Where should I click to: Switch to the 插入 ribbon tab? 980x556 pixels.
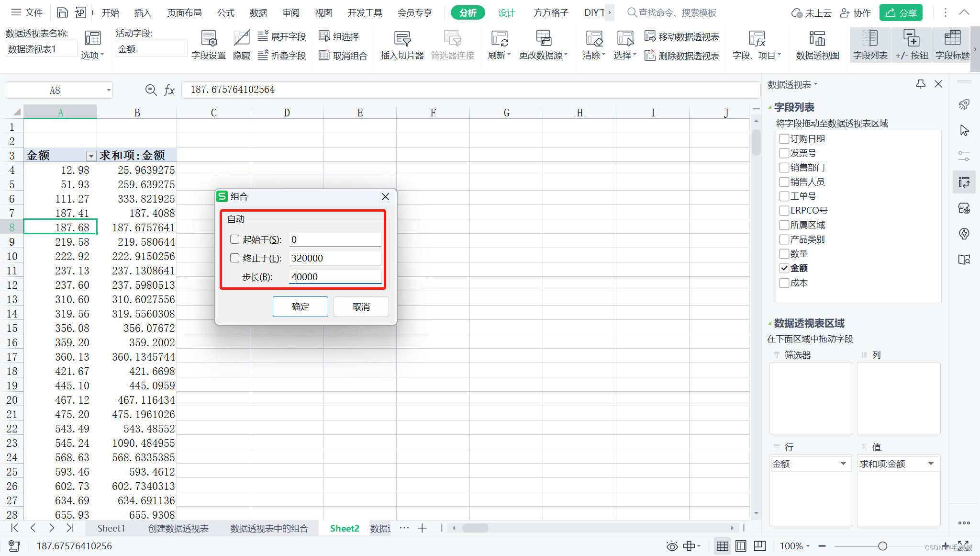[x=143, y=12]
